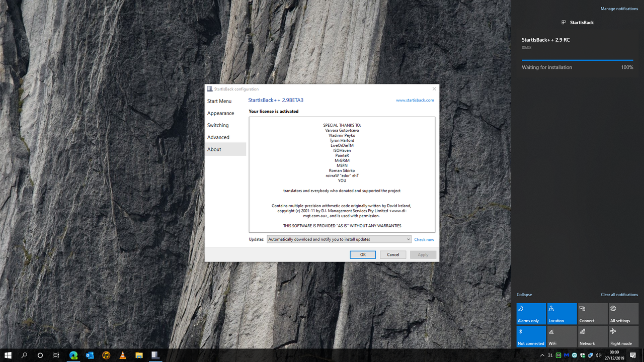This screenshot has height=362, width=644.
Task: Open iTunes music app on taskbar
Action: [x=106, y=355]
